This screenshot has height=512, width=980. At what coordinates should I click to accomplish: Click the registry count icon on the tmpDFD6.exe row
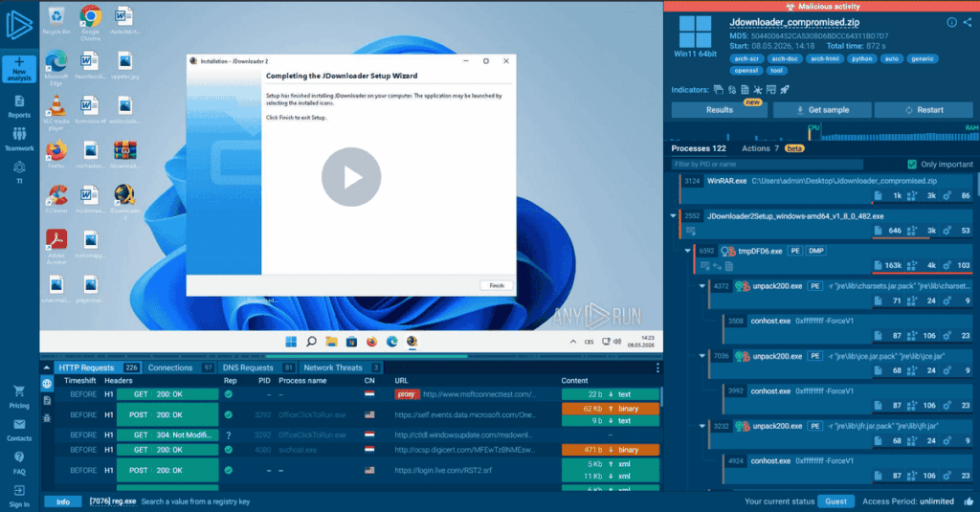click(912, 266)
